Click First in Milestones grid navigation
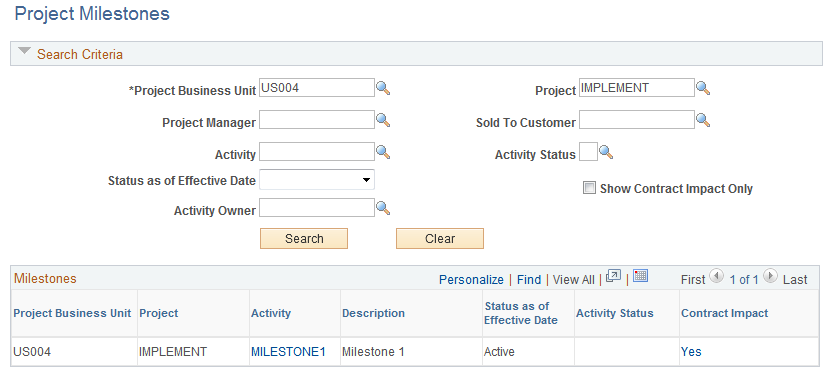The width and height of the screenshot is (836, 377). (x=693, y=279)
